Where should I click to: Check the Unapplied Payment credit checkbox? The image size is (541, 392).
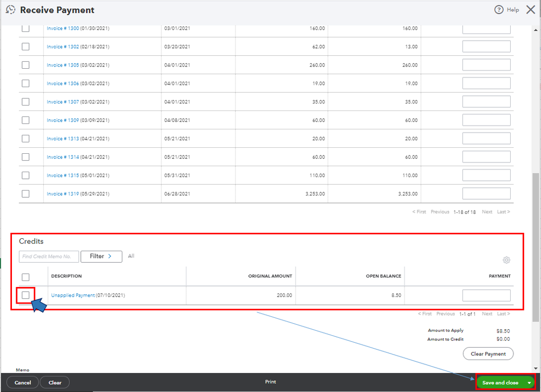(x=25, y=295)
